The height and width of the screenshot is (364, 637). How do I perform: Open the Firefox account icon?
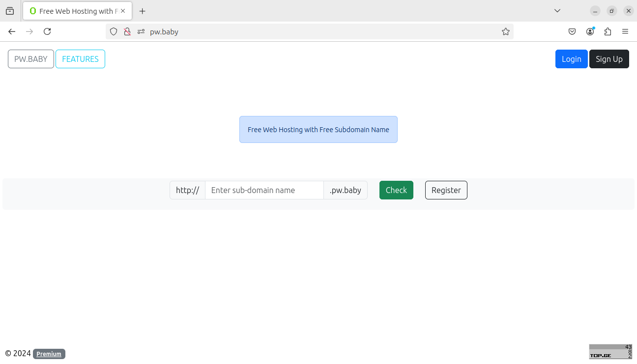coord(590,31)
